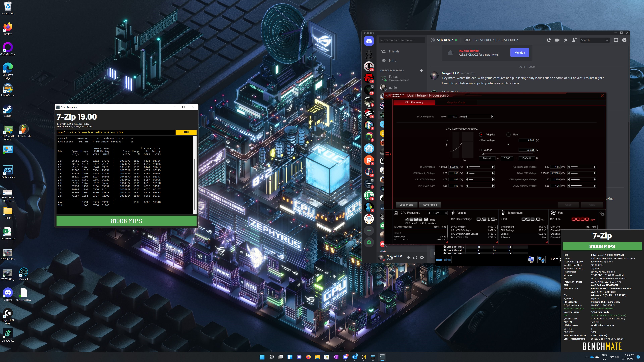Open Ozone 9 desktop shortcut
The width and height of the screenshot is (644, 362).
point(24,274)
